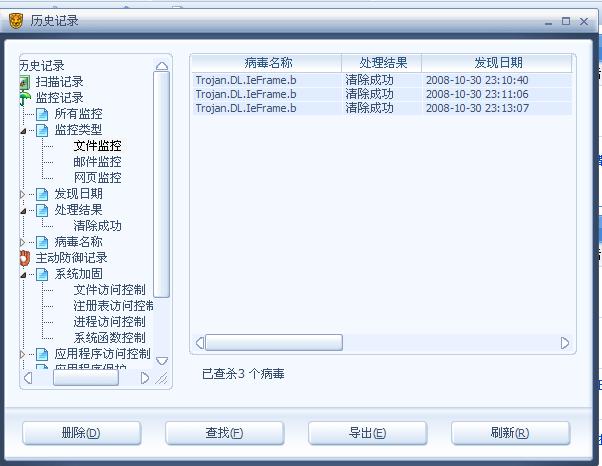Screen dimensions: 602x466
Task: Click the document icon beside 应用程序访问控制
Action: pos(42,354)
